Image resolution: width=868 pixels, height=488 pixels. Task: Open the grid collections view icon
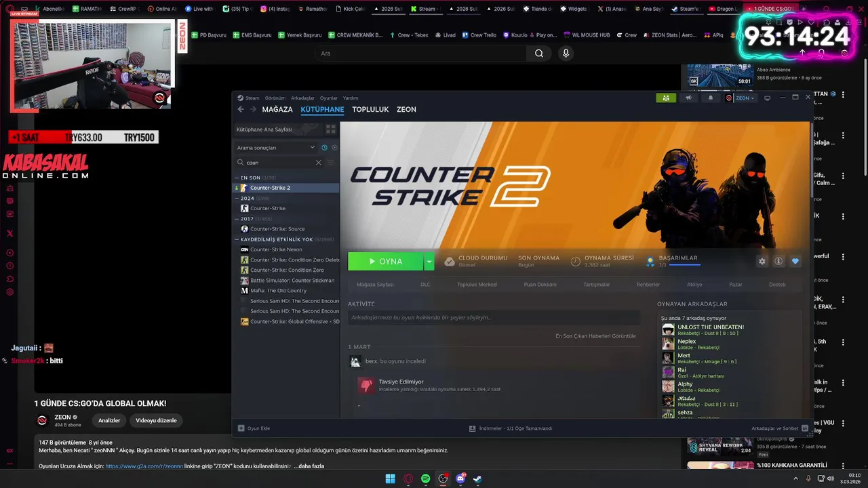tap(331, 129)
